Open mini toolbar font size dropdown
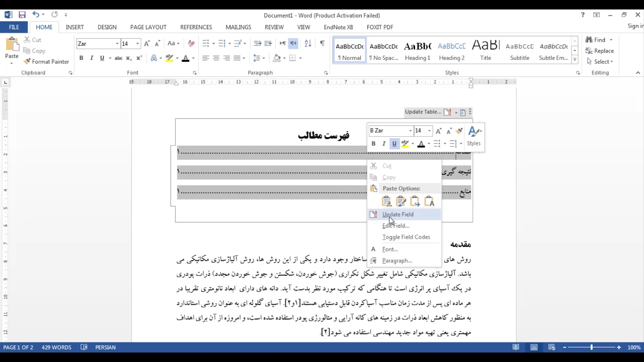 [429, 131]
